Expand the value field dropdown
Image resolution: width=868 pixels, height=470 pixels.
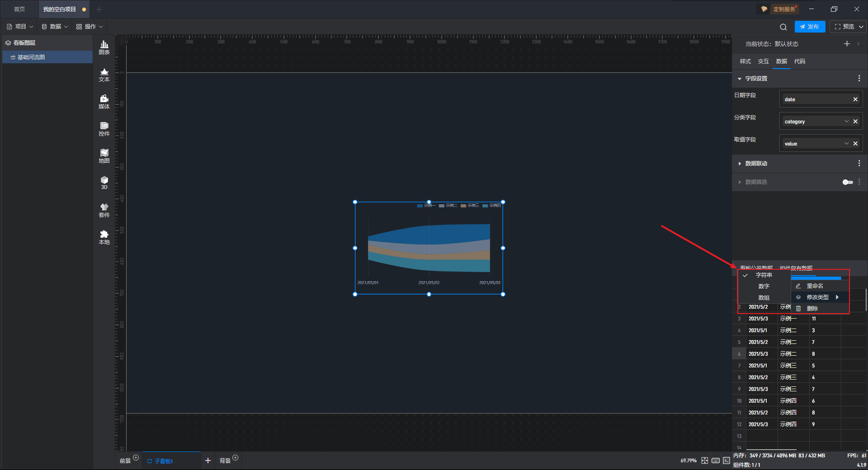[x=847, y=144]
